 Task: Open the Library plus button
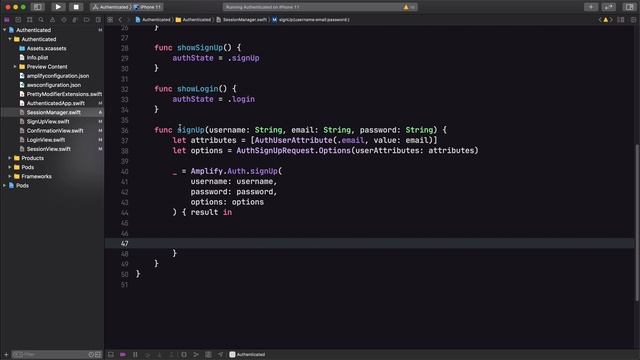[x=591, y=7]
